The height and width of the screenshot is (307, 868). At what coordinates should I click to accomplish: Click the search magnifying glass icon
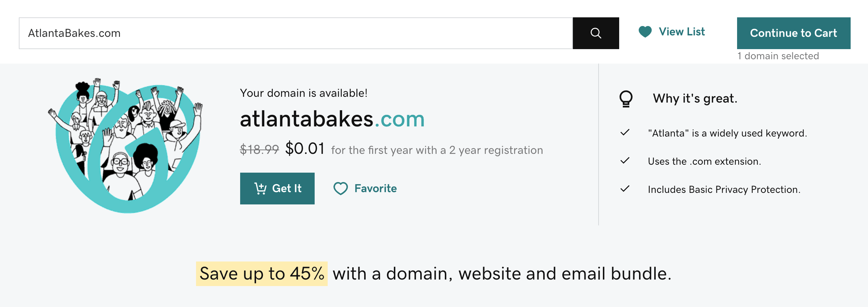(x=596, y=33)
